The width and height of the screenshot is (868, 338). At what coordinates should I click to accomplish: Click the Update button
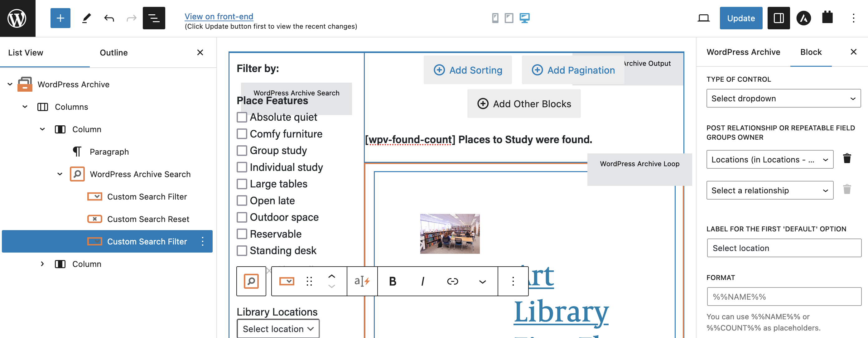(740, 18)
